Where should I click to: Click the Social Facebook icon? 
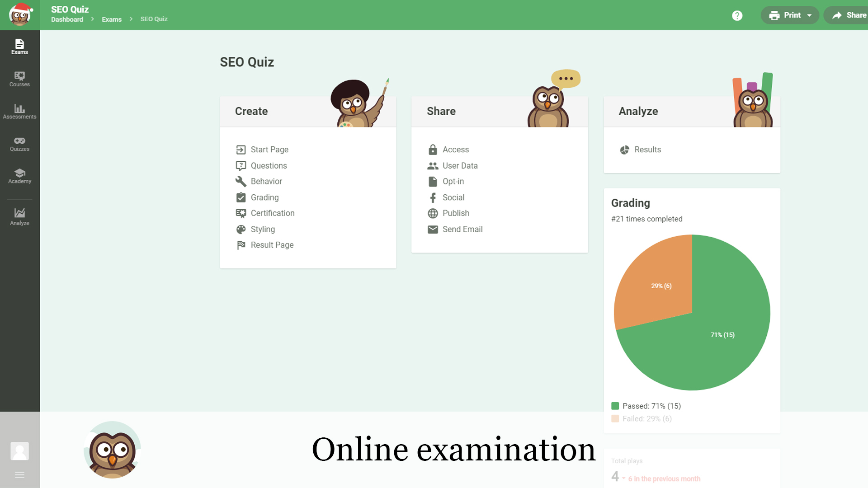click(433, 197)
